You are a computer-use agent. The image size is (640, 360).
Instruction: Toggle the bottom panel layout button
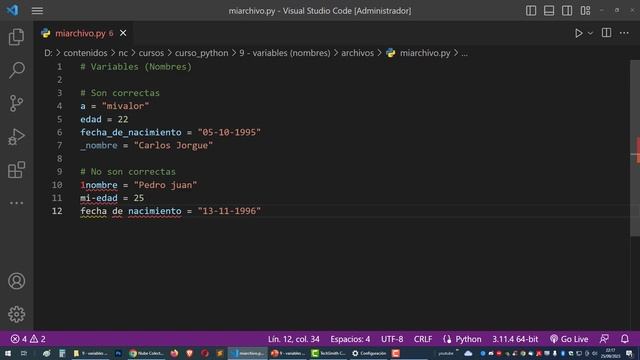(x=549, y=11)
